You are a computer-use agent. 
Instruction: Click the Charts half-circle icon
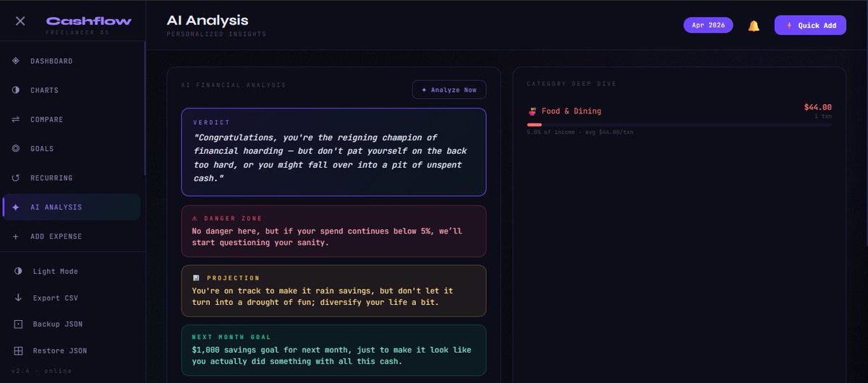(16, 90)
